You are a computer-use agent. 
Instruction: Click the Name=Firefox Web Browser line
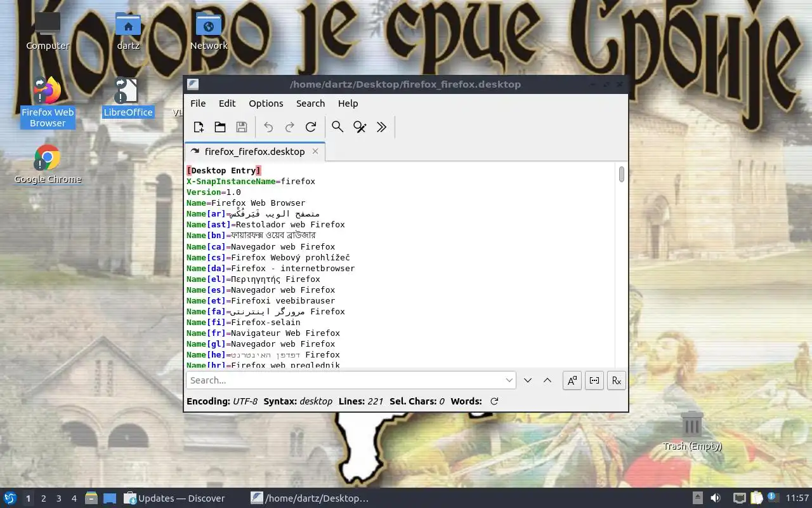coord(246,203)
